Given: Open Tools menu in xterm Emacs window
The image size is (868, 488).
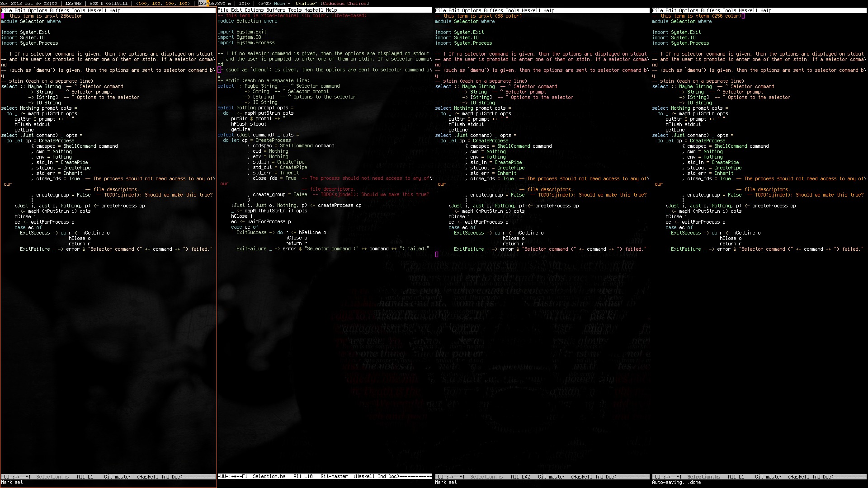Looking at the screenshot, I should coord(729,10).
